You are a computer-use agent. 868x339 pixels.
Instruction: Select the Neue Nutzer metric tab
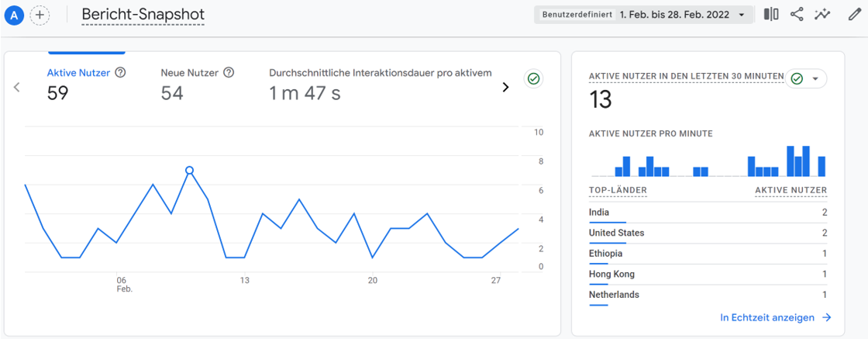point(198,85)
